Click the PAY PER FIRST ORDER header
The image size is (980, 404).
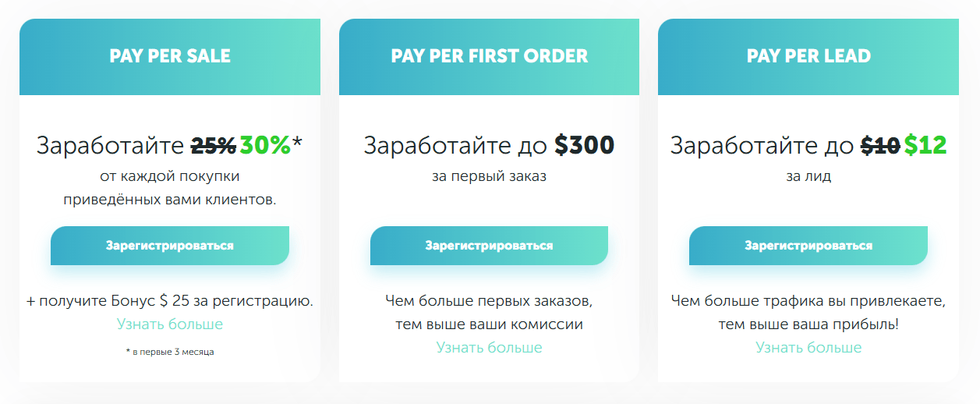tap(489, 56)
